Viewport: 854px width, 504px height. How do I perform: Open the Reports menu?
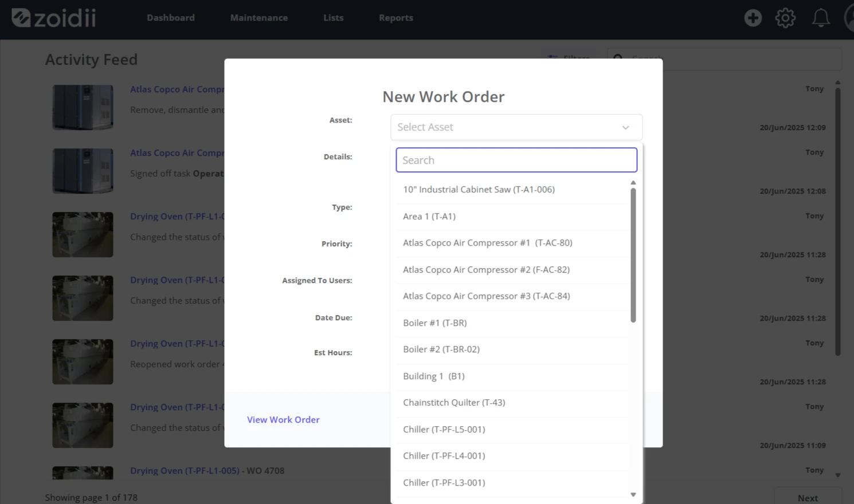[396, 18]
